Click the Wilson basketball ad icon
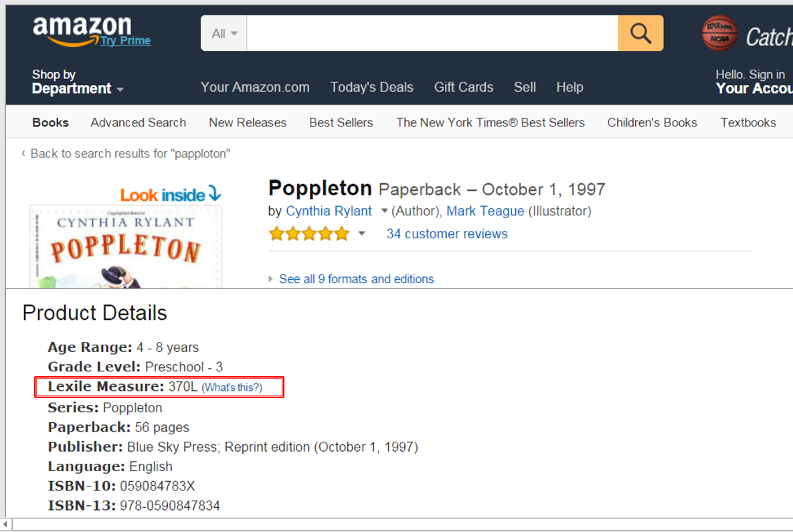 (x=719, y=33)
